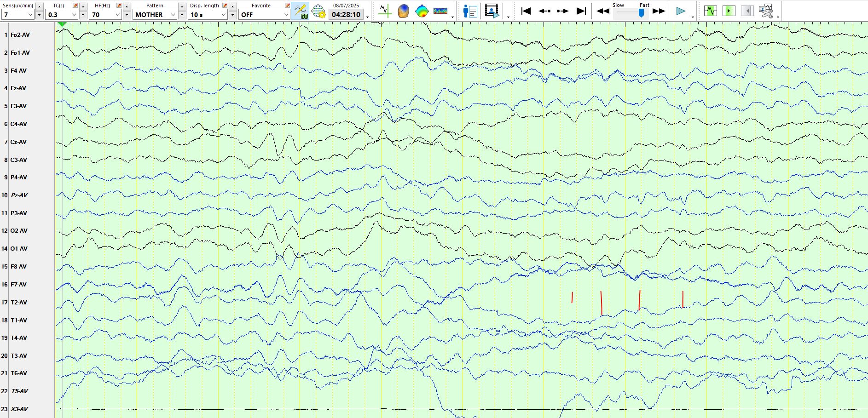This screenshot has height=418, width=868.
Task: Open the Sens(uV/mm) dropdown showing 7
Action: point(18,15)
